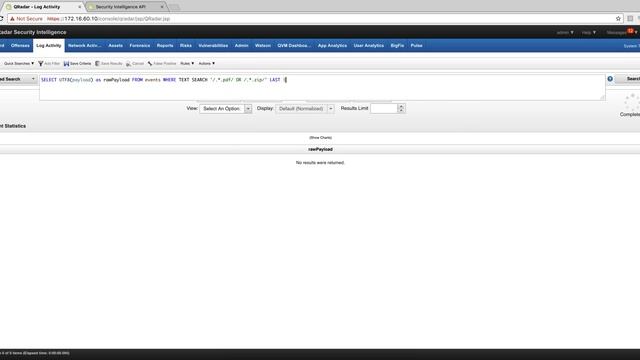The image size is (640, 360).
Task: Switch to the Watson tab
Action: [263, 46]
